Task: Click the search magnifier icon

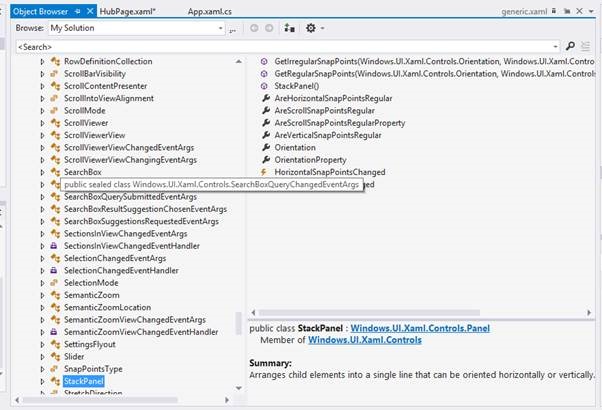Action: (570, 46)
